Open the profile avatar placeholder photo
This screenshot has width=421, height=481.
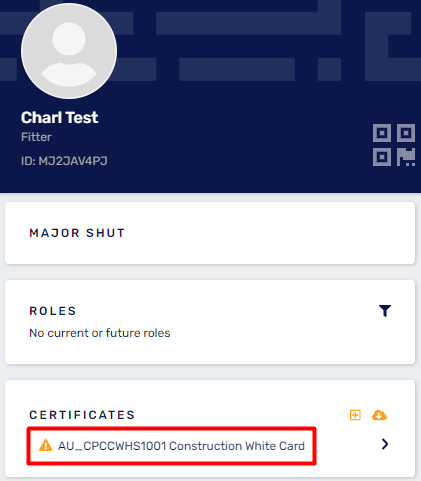point(69,51)
